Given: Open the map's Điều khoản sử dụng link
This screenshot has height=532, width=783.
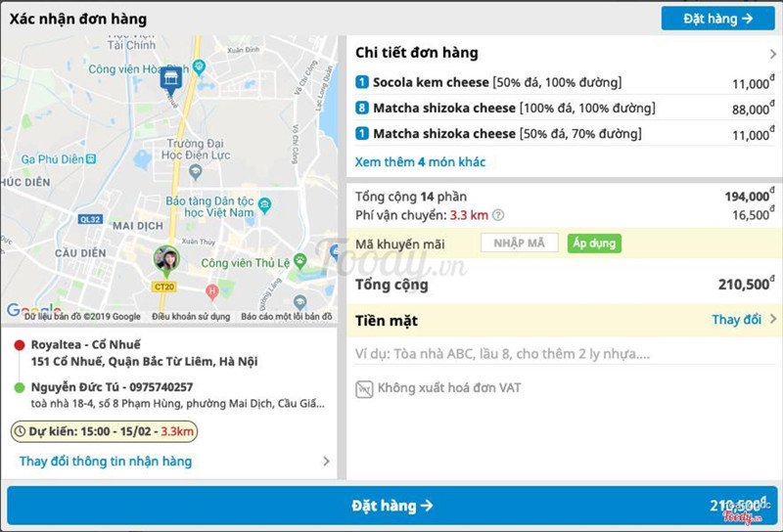Looking at the screenshot, I should tap(191, 317).
